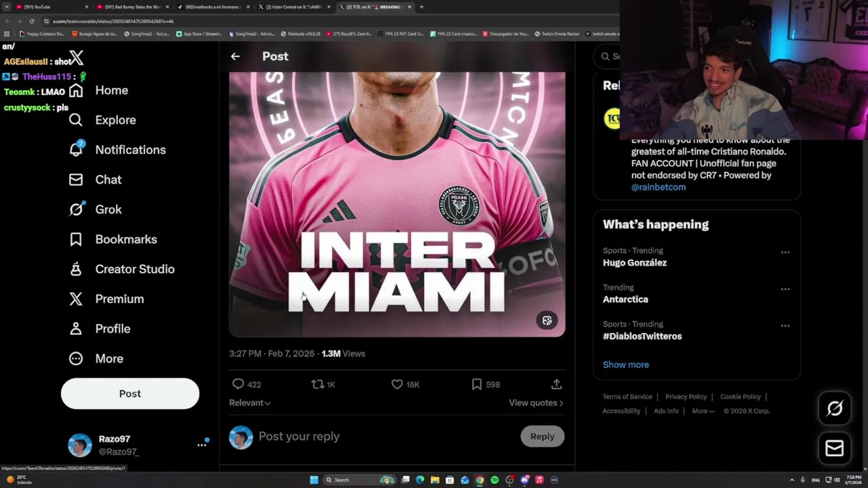Click the edit image icon on the photo
The height and width of the screenshot is (488, 868).
pos(547,321)
